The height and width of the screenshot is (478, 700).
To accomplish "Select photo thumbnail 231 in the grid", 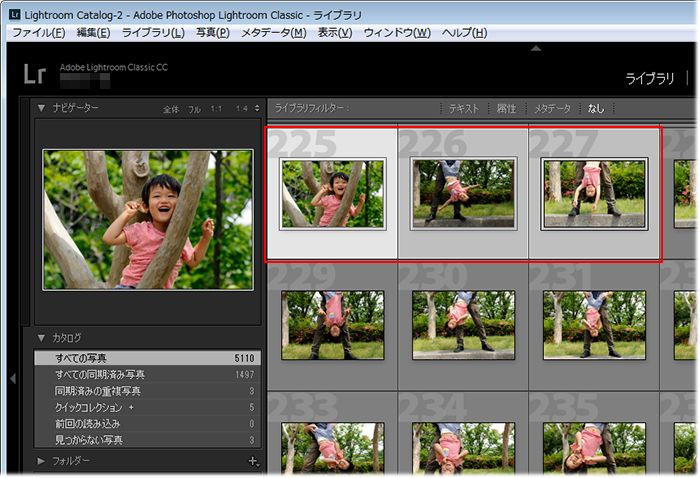I will tap(594, 325).
